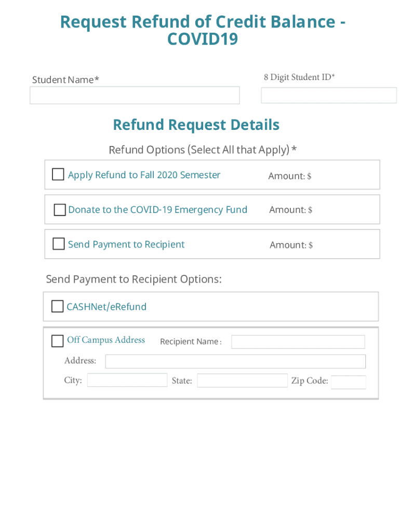Click the Student Name input field
Viewport: 400px width, 532px height.
[x=135, y=96]
